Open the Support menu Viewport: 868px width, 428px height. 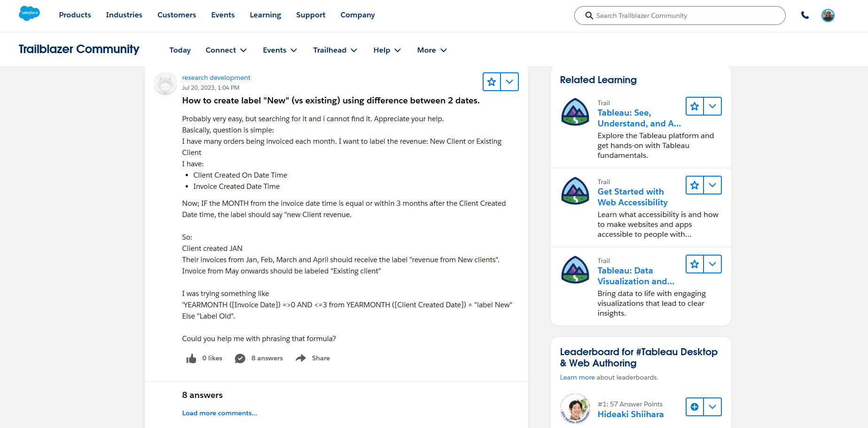(x=311, y=15)
